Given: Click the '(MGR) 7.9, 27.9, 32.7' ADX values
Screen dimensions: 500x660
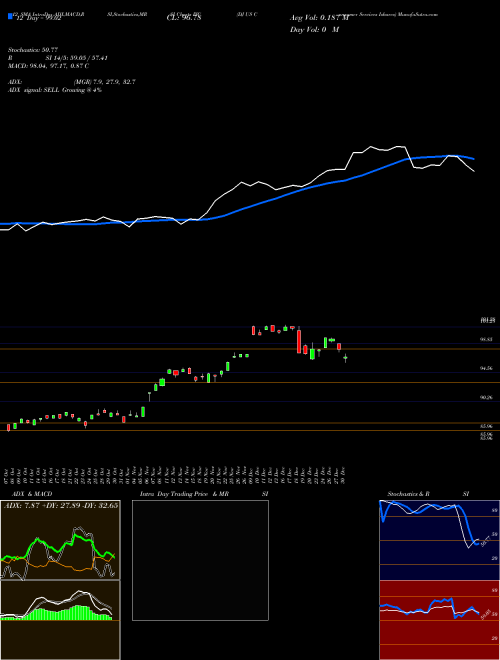Looking at the screenshot, I should (104, 82).
